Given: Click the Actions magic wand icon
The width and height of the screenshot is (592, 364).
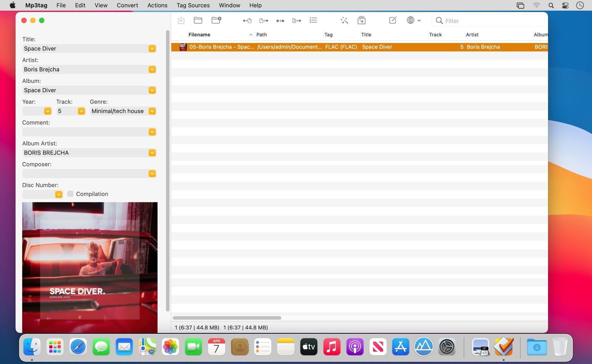Looking at the screenshot, I should point(344,21).
